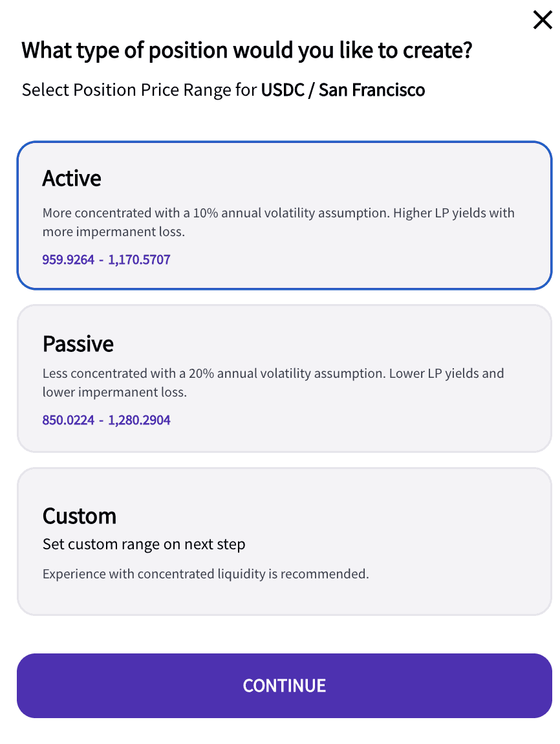Click the 'What type of position' heading

(x=246, y=50)
